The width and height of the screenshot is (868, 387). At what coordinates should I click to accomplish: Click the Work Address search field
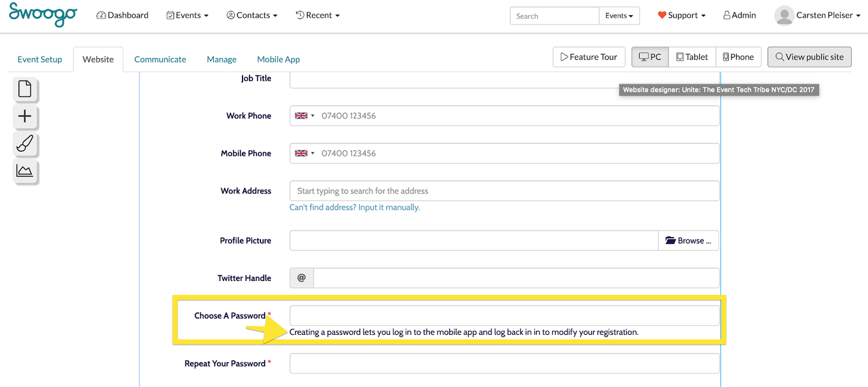pos(505,191)
